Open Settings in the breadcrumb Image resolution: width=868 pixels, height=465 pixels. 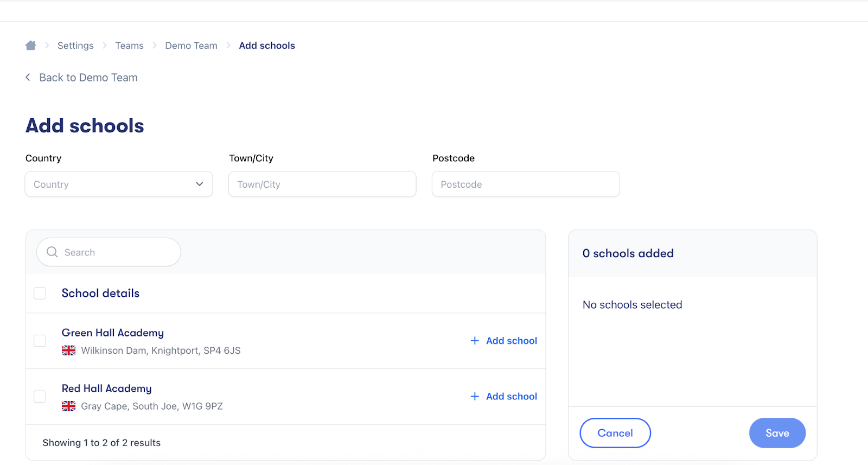75,46
